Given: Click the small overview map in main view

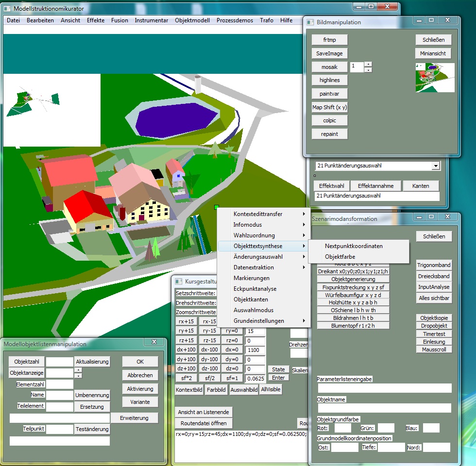Looking at the screenshot, I should click(x=52, y=110).
